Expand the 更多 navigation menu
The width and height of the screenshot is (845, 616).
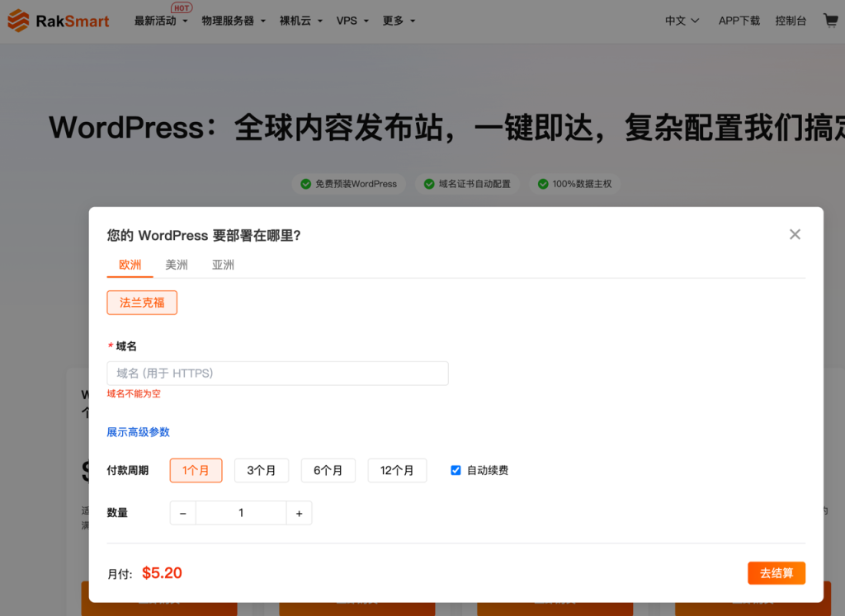tap(394, 21)
